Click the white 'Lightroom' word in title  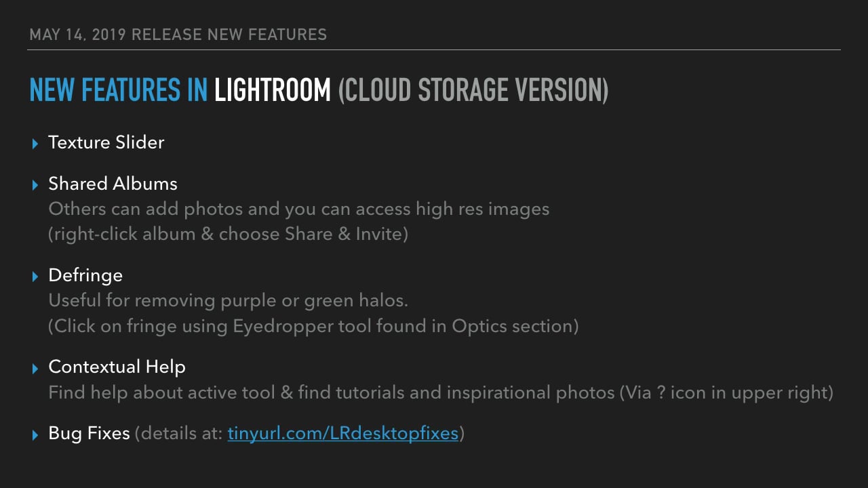pyautogui.click(x=273, y=90)
